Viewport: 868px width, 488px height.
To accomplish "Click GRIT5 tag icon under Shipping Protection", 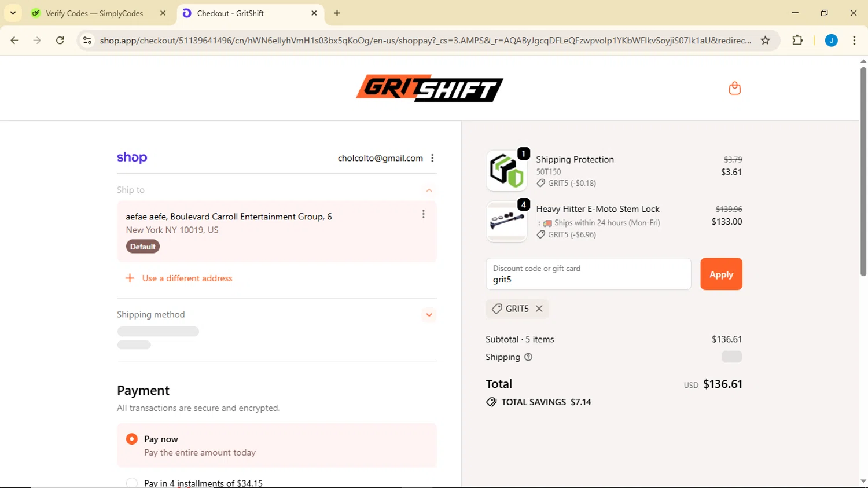I will tap(540, 183).
